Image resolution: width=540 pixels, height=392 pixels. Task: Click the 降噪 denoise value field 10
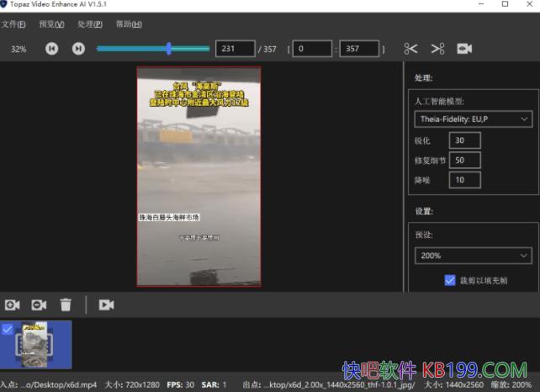tap(465, 180)
